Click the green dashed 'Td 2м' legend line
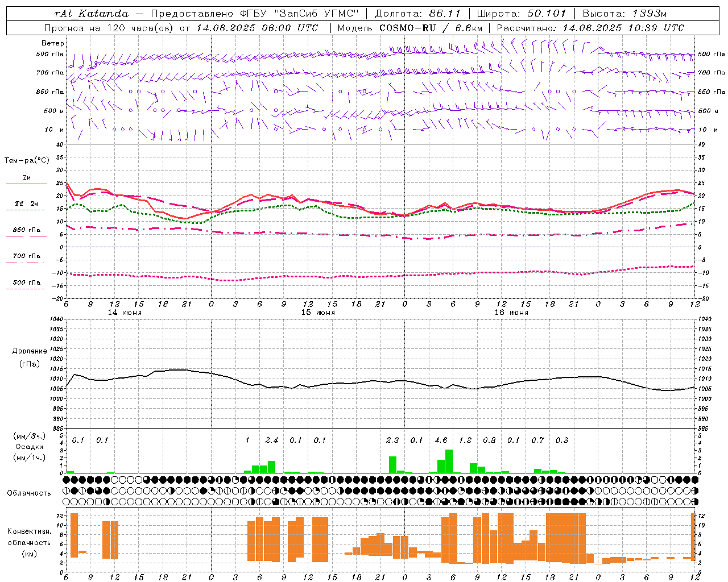The width and height of the screenshot is (728, 582). 26,210
